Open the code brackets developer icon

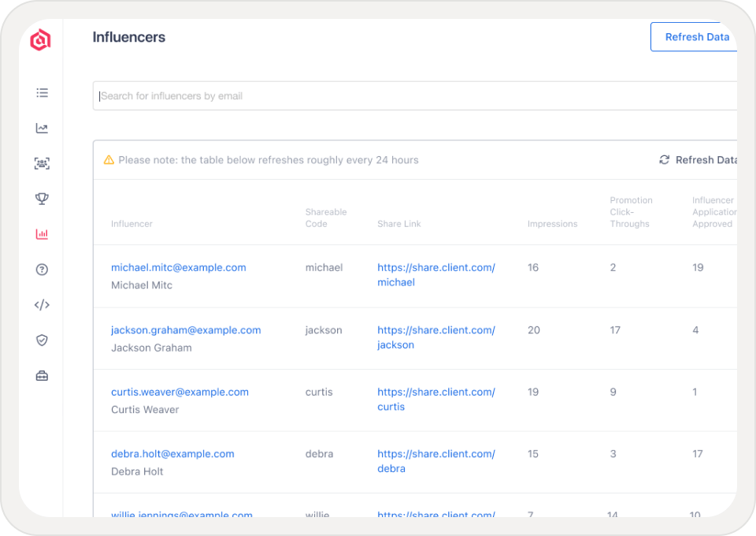[42, 305]
